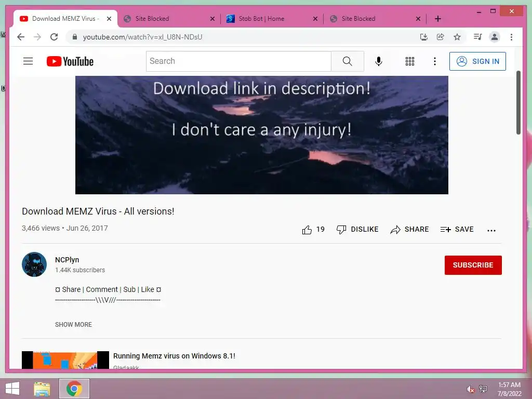Screen dimensions: 532x399
Task: Open the SHARE dialog
Action: pos(409,230)
